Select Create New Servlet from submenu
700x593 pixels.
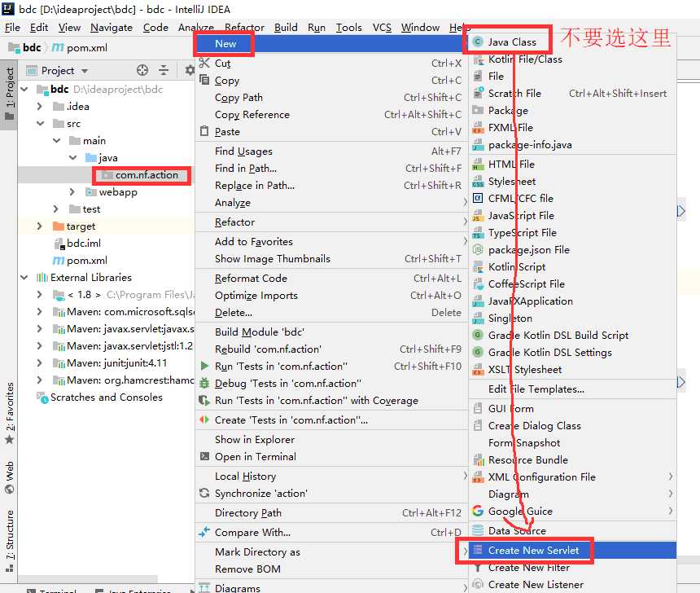point(572,550)
